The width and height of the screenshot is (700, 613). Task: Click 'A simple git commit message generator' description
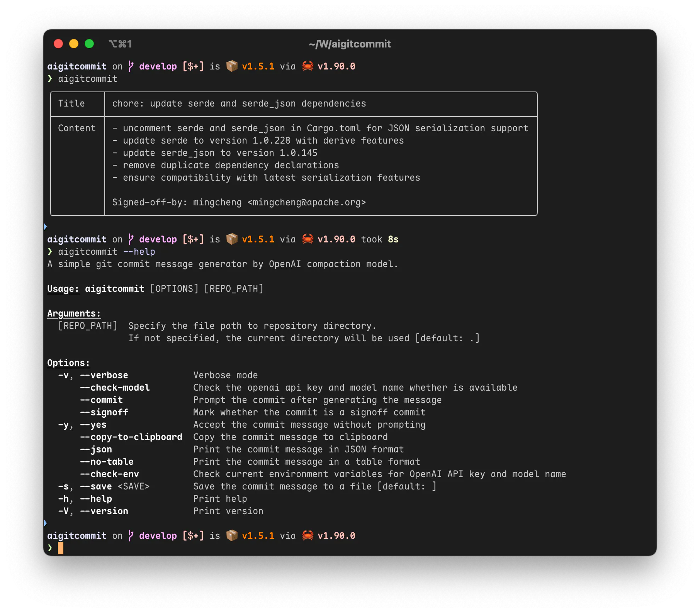tap(223, 264)
